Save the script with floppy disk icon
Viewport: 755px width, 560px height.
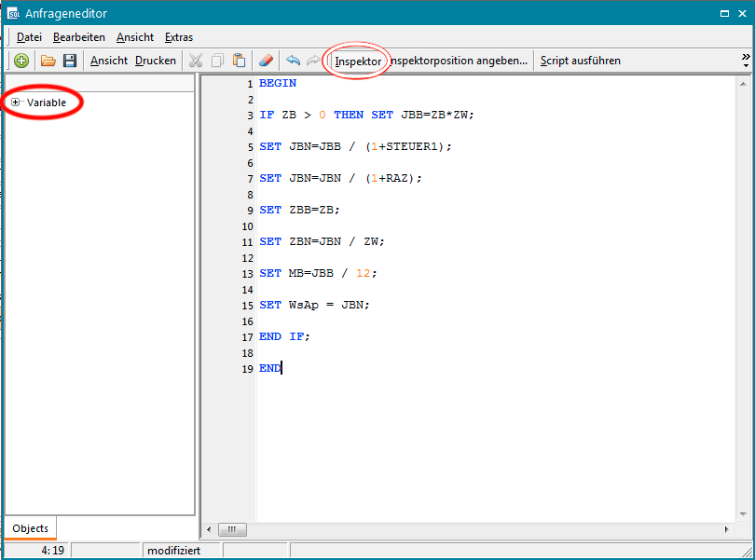tap(70, 61)
